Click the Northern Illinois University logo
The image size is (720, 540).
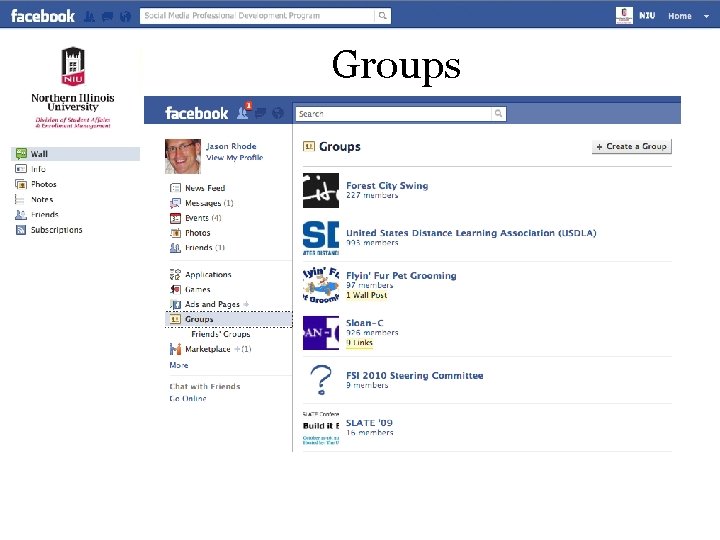(73, 87)
